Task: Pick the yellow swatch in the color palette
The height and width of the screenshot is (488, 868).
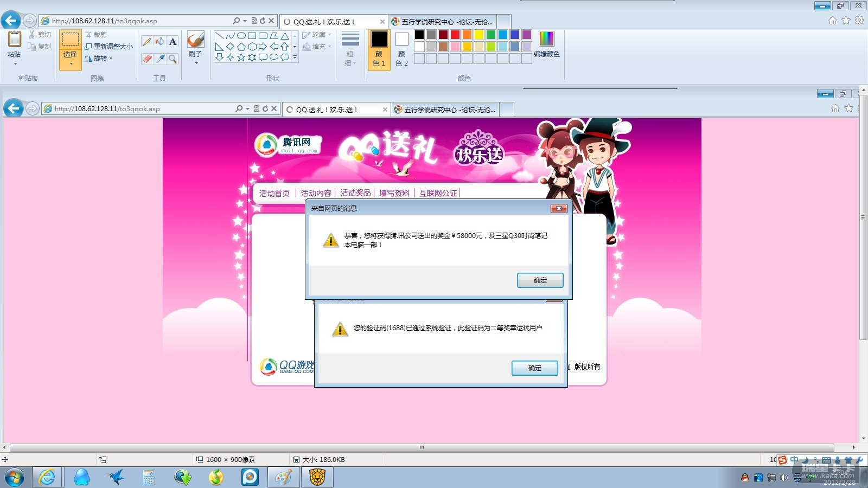Action: [479, 35]
